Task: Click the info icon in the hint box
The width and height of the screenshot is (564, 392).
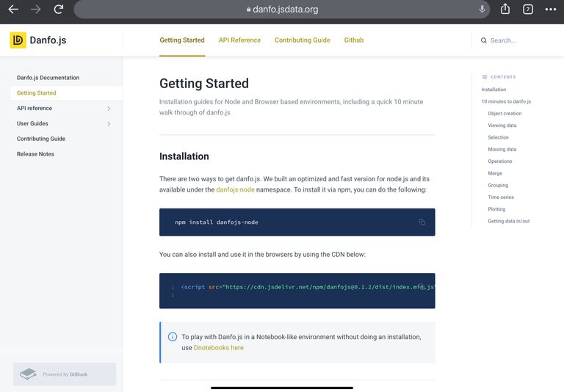Action: pos(173,337)
